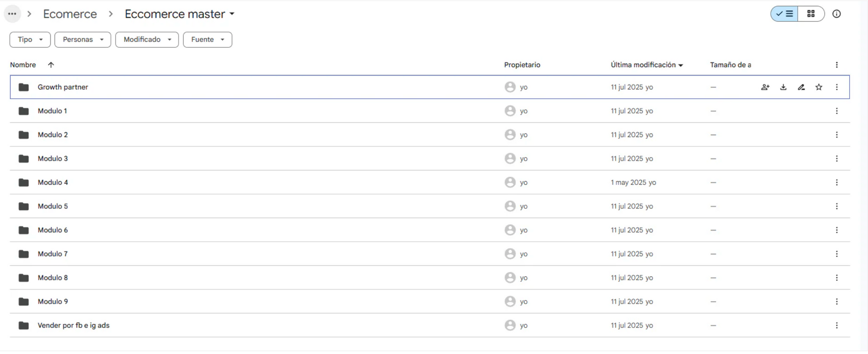The image size is (868, 354).
Task: Click the Modulo 4 folder icon
Action: pyautogui.click(x=24, y=182)
